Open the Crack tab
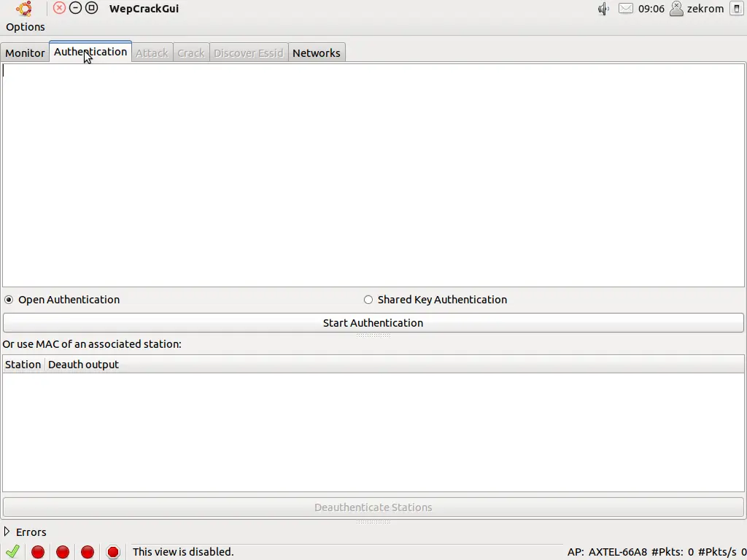This screenshot has height=560, width=747. coord(191,52)
